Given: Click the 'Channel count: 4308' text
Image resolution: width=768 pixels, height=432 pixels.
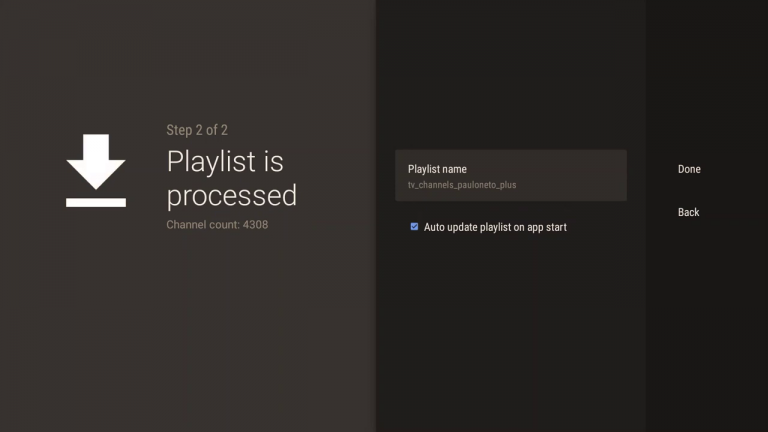Looking at the screenshot, I should 217,224.
